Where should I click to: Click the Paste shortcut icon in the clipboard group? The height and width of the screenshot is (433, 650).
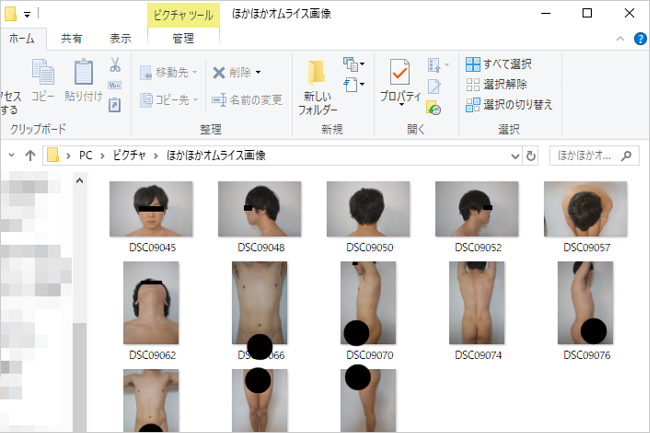tap(115, 105)
